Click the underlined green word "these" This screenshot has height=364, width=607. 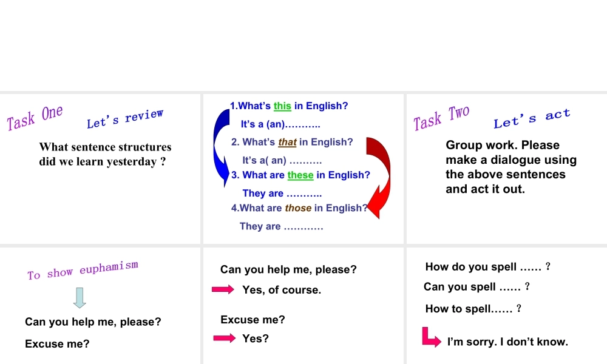tap(300, 175)
